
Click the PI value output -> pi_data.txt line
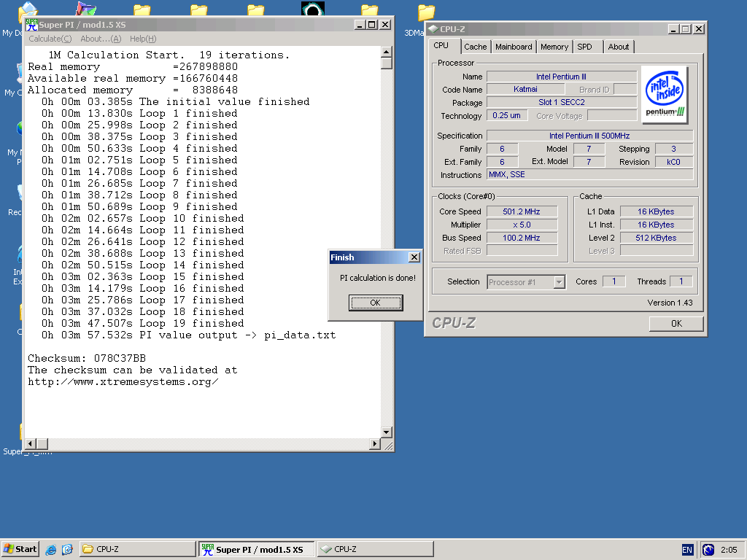click(x=188, y=335)
